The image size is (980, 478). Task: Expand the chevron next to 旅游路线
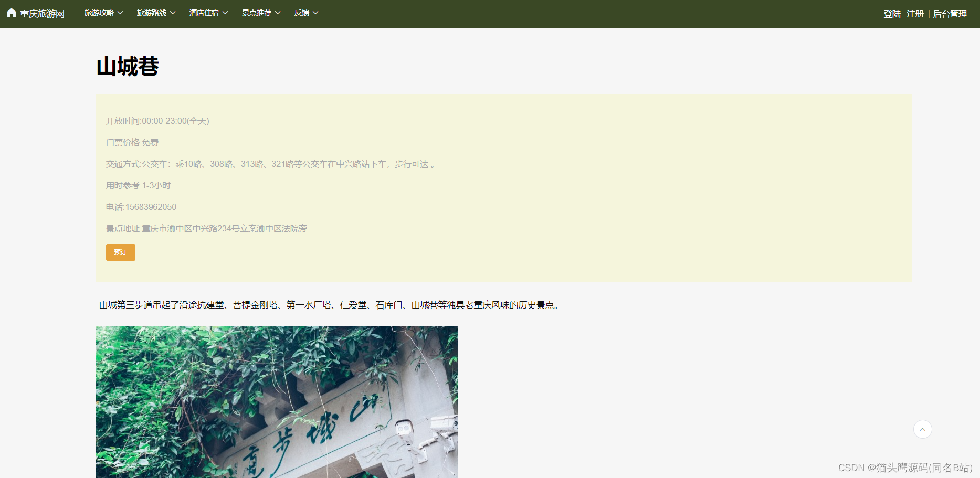coord(173,13)
